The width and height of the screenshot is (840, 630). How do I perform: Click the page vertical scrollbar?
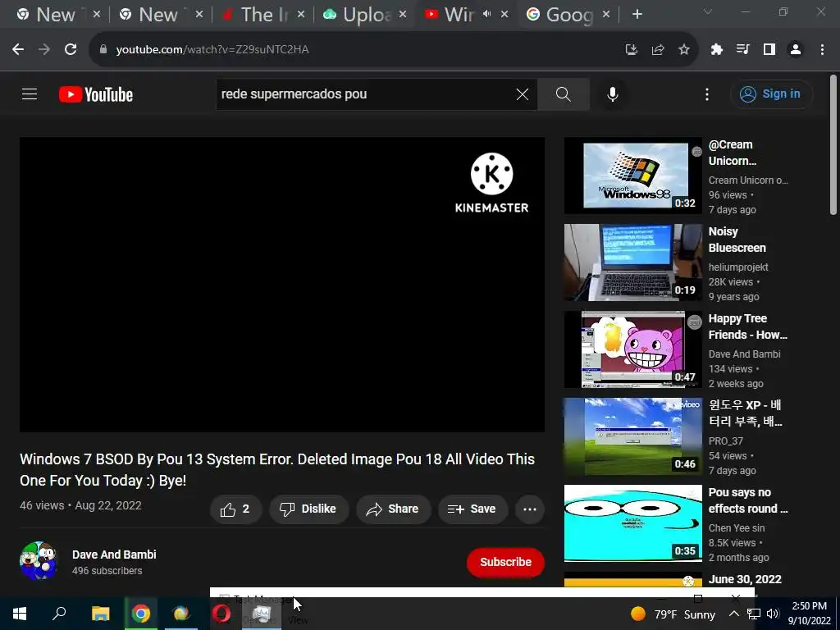[833, 144]
